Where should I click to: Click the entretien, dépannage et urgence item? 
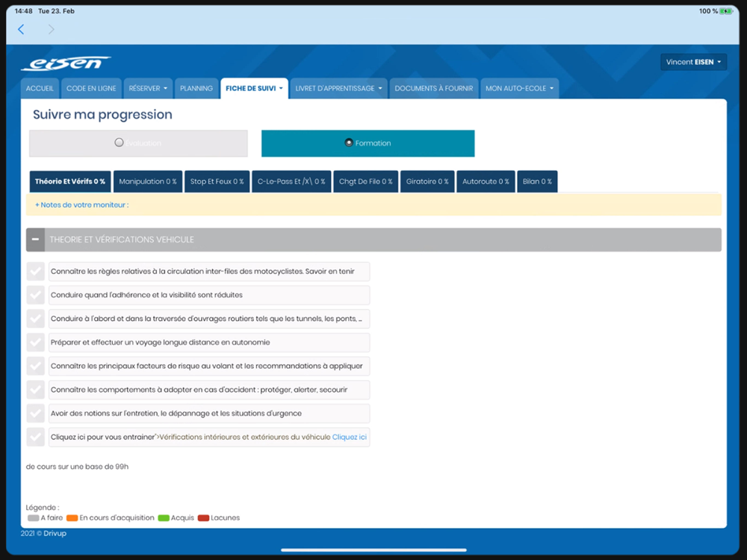tap(209, 414)
